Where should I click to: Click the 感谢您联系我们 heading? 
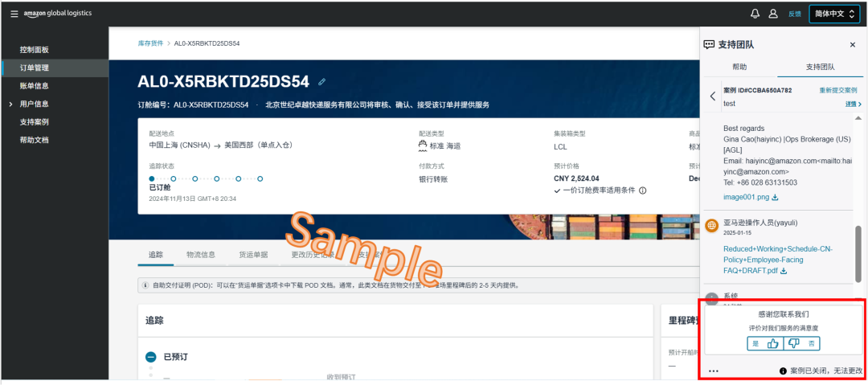coord(782,314)
